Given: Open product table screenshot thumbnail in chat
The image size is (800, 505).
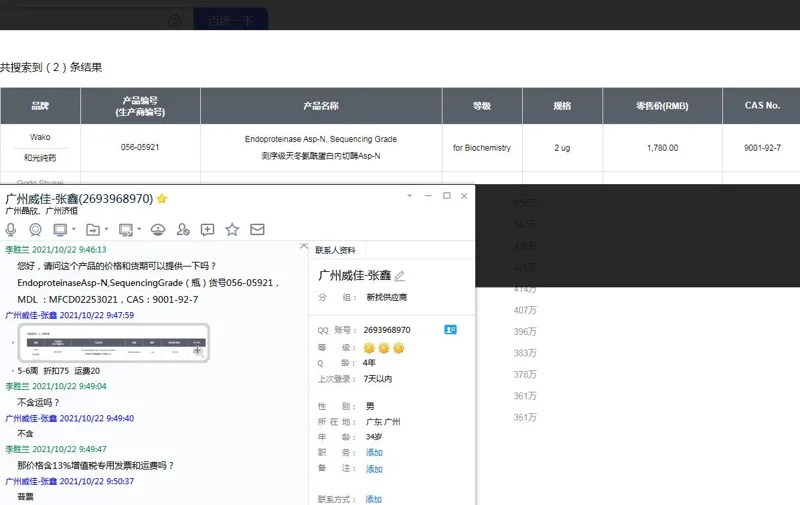Looking at the screenshot, I should pos(114,343).
